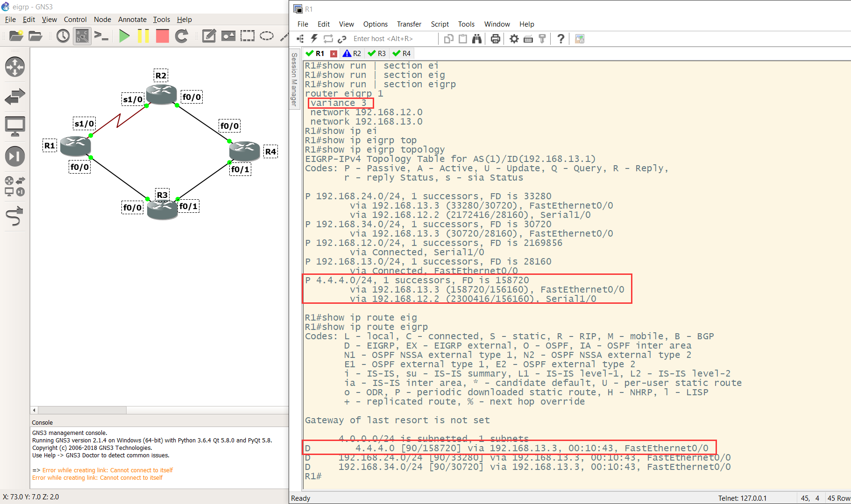
Task: Open the Transfer menu in SecureCRT
Action: [x=409, y=24]
